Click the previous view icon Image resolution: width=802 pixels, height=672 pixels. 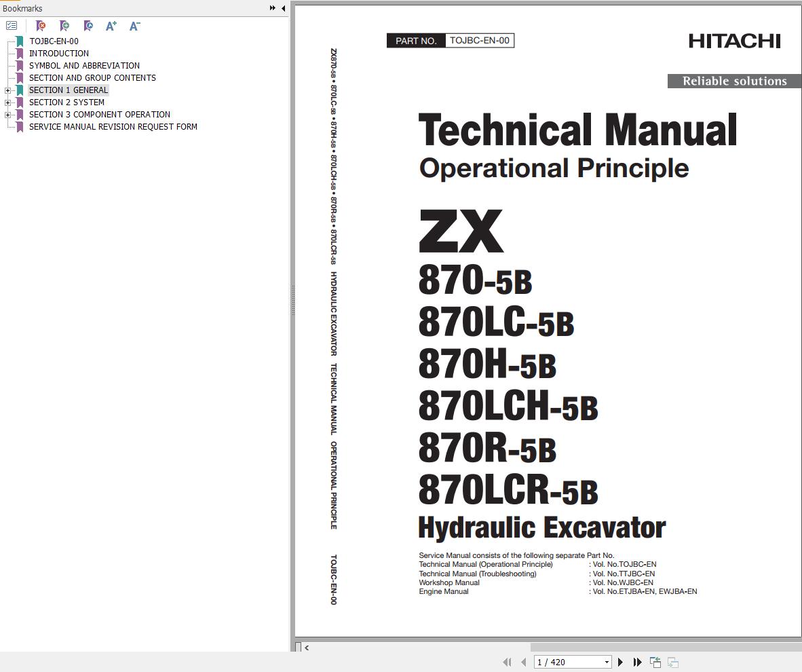point(655,662)
